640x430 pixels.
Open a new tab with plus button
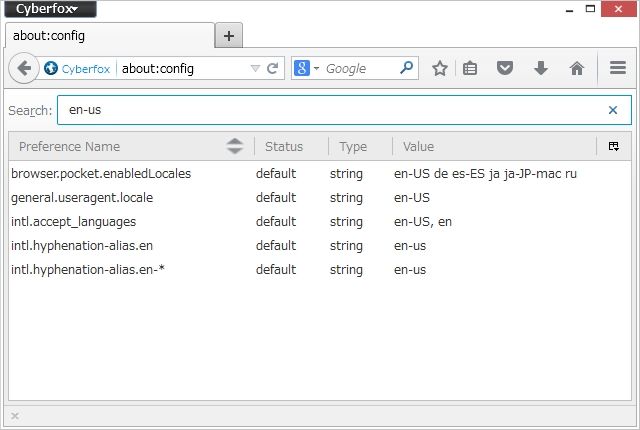point(229,36)
